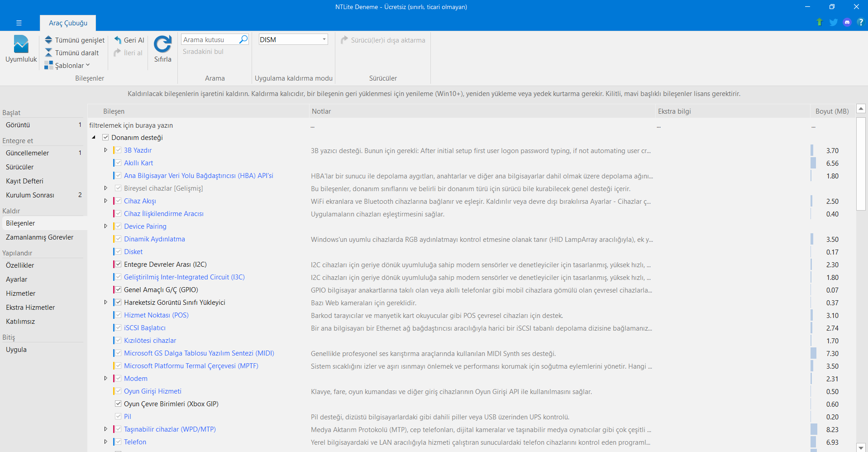The image size is (868, 452).
Task: Expand the Device Pairing node
Action: tap(106, 226)
